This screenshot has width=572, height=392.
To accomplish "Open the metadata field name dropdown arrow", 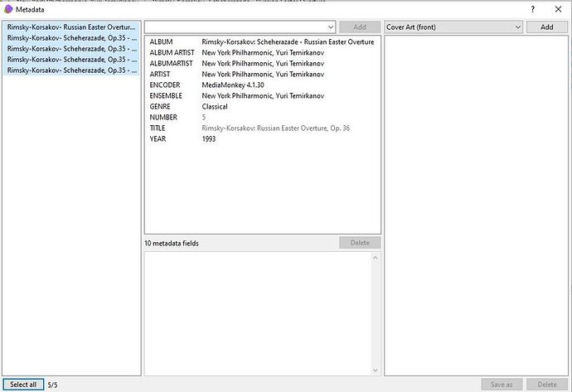I will pos(331,27).
